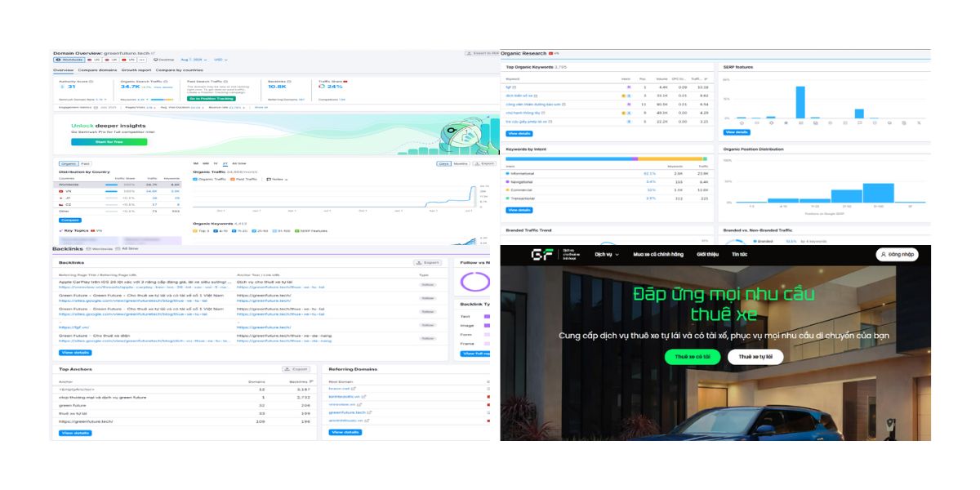The height and width of the screenshot is (490, 980).
Task: Open external link icon for greenfuture.tech referring domain
Action: pyautogui.click(x=370, y=412)
